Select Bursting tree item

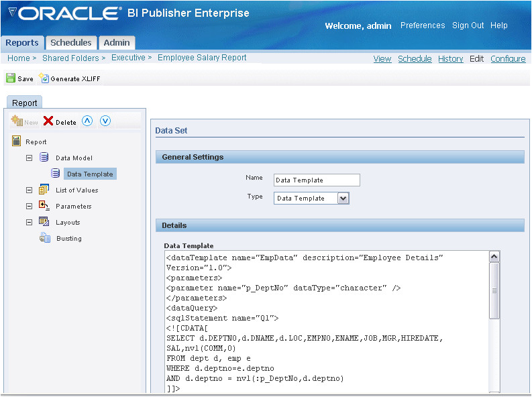(x=69, y=238)
